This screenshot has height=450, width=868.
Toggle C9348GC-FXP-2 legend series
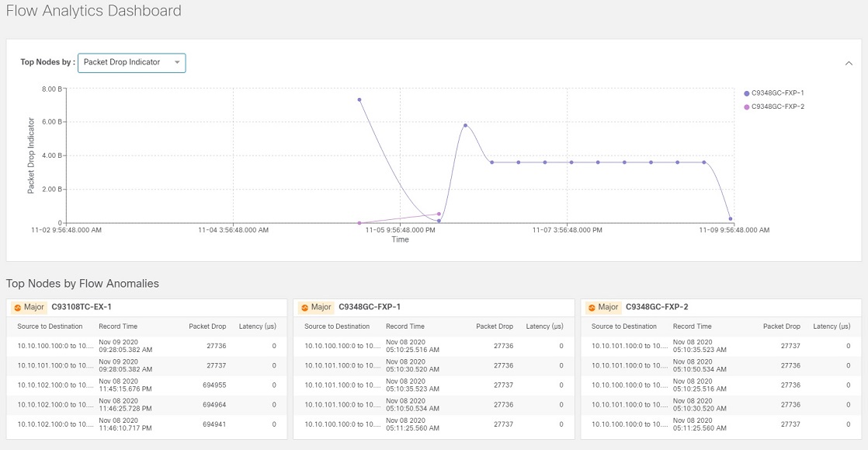(774, 106)
